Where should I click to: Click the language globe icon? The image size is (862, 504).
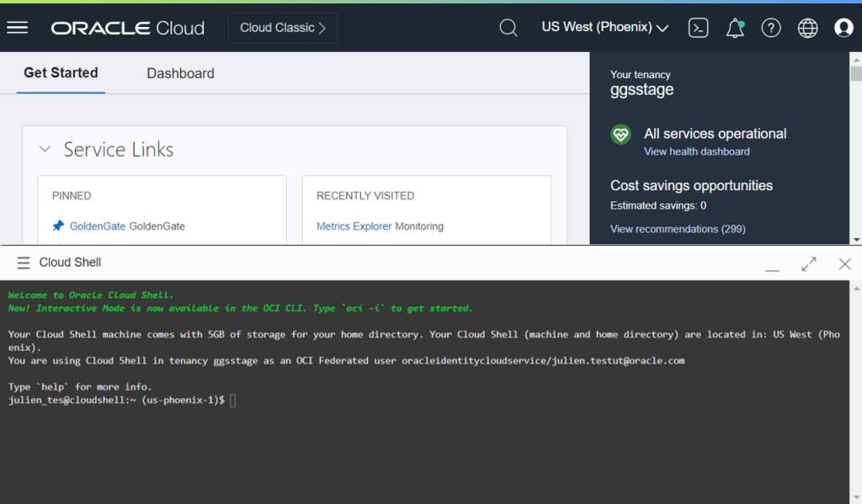(x=806, y=28)
